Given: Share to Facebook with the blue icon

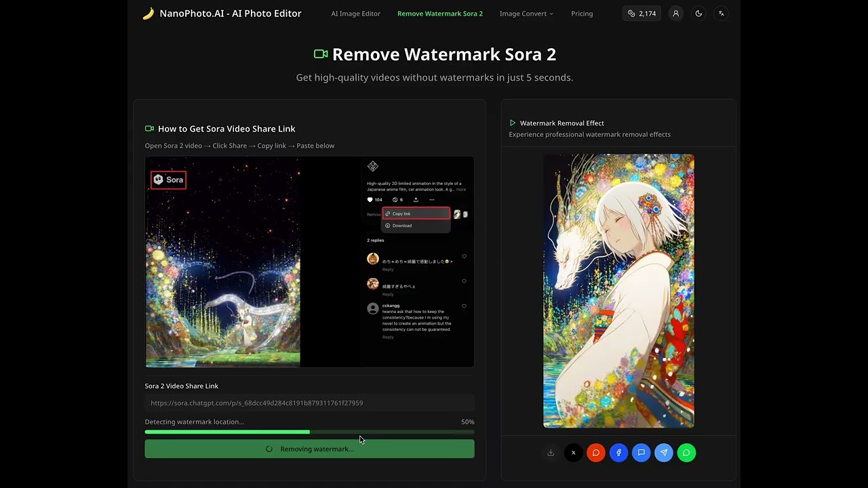Looking at the screenshot, I should pos(618,453).
